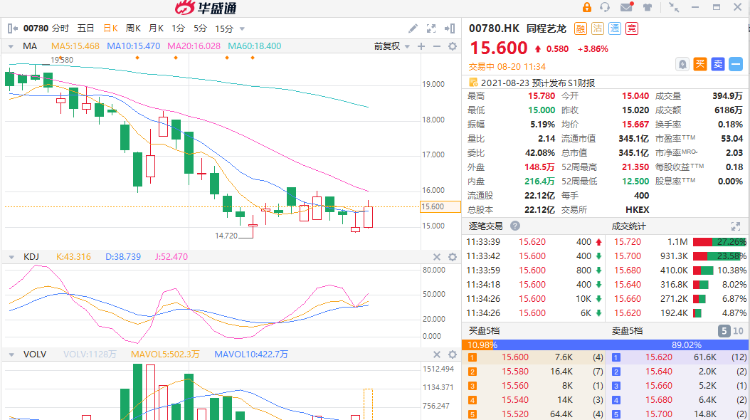The height and width of the screenshot is (420, 750).
Task: Open customer service headset icon
Action: pyautogui.click(x=605, y=7)
